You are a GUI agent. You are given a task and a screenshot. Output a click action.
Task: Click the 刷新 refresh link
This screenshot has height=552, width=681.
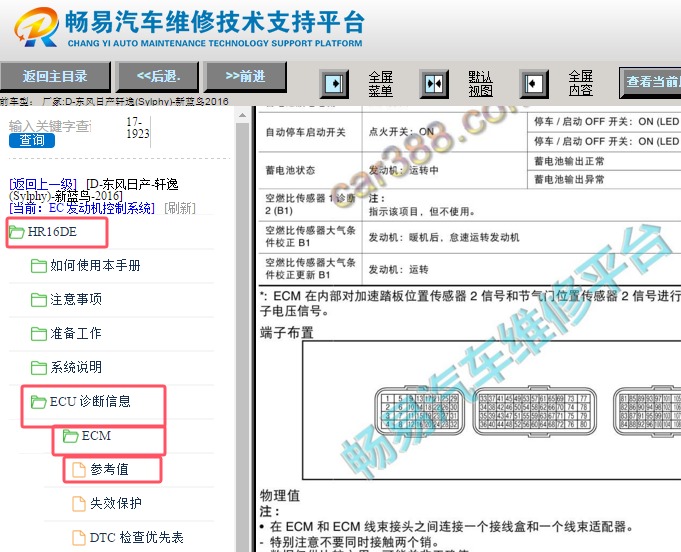pos(180,208)
